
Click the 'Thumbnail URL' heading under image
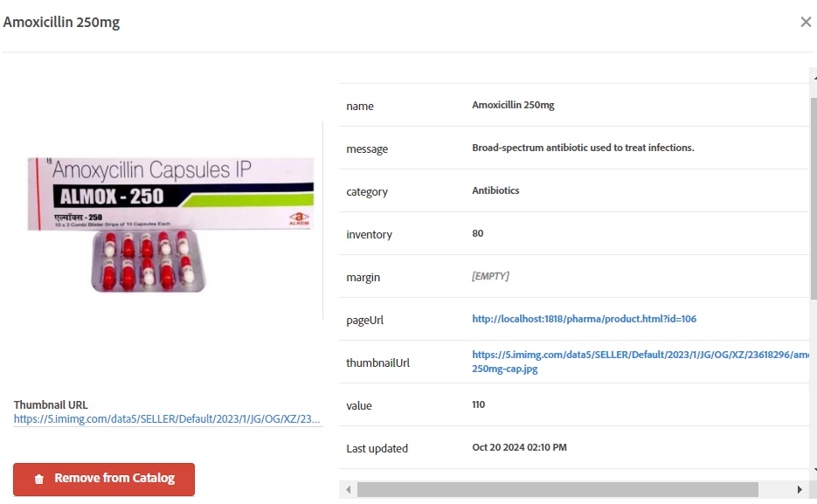[51, 404]
